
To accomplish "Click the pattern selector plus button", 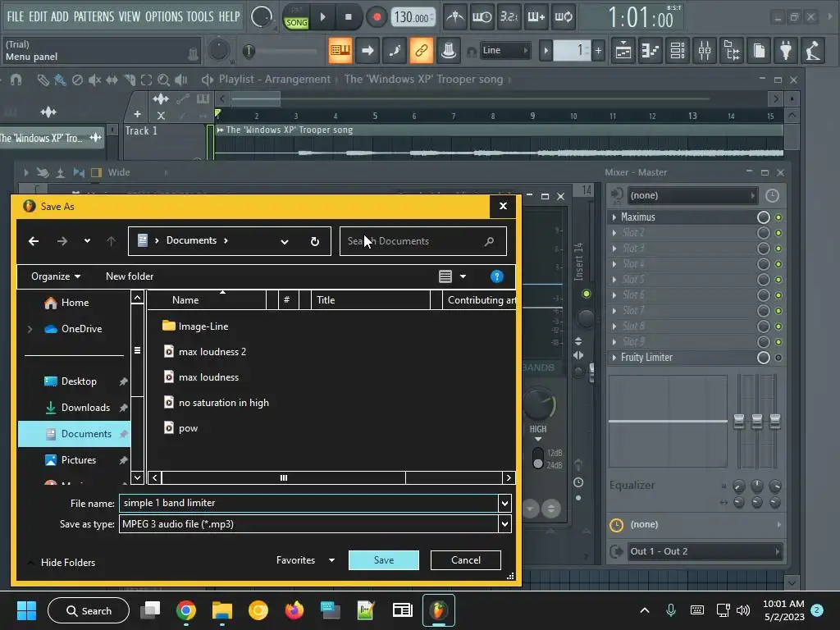I will point(598,51).
